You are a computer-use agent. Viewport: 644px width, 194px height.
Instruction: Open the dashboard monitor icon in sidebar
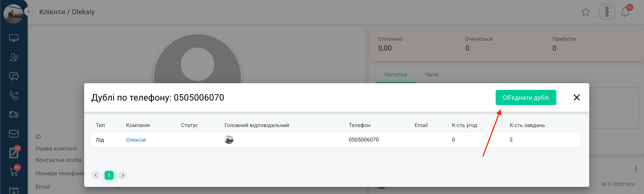14,38
